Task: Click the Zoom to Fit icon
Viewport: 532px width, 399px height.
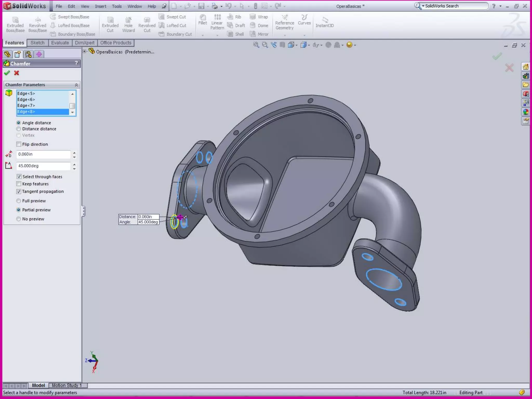Action: (256, 45)
